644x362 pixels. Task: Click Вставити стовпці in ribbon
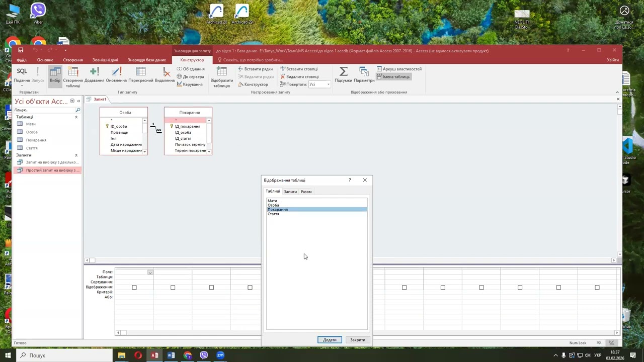(x=299, y=69)
